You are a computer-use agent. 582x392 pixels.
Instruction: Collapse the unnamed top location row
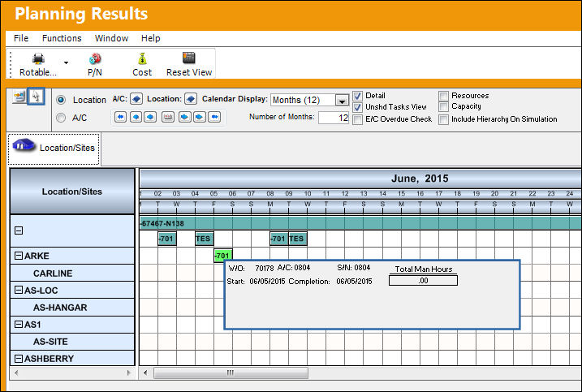pos(19,230)
